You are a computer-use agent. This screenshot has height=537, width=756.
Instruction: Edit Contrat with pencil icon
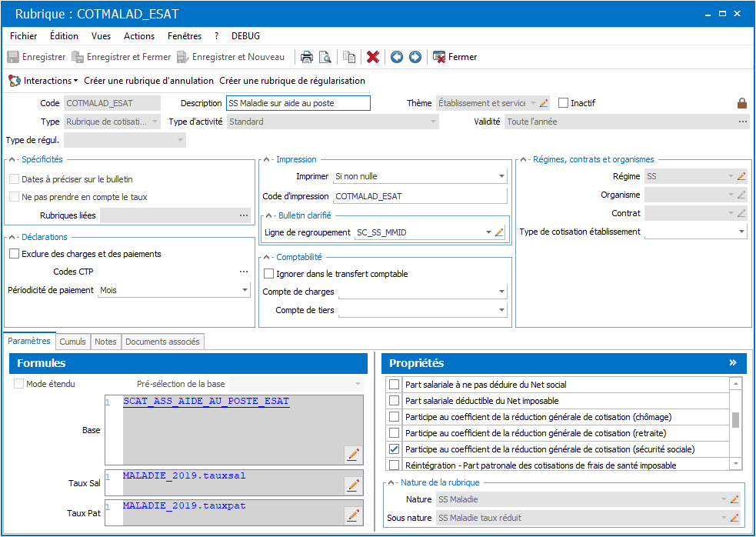coord(741,213)
